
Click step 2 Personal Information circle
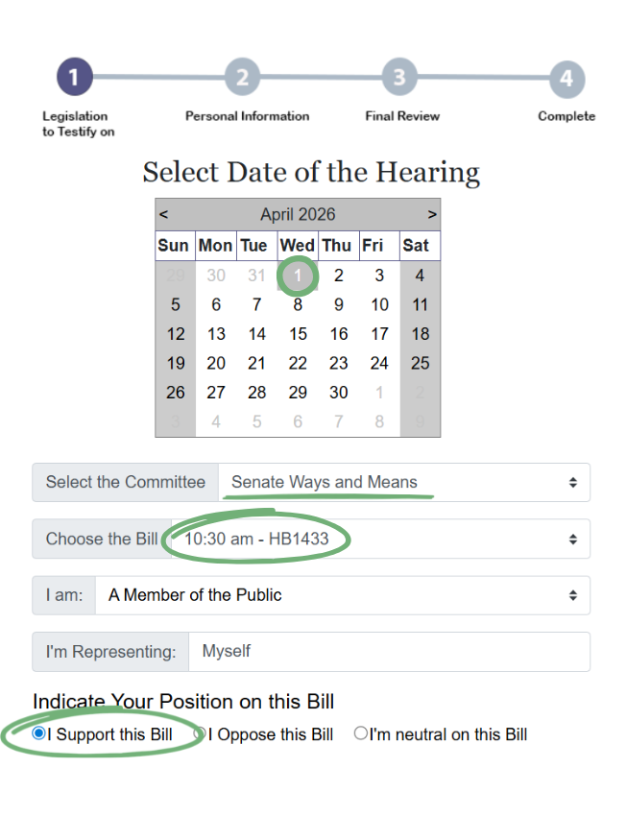[243, 78]
